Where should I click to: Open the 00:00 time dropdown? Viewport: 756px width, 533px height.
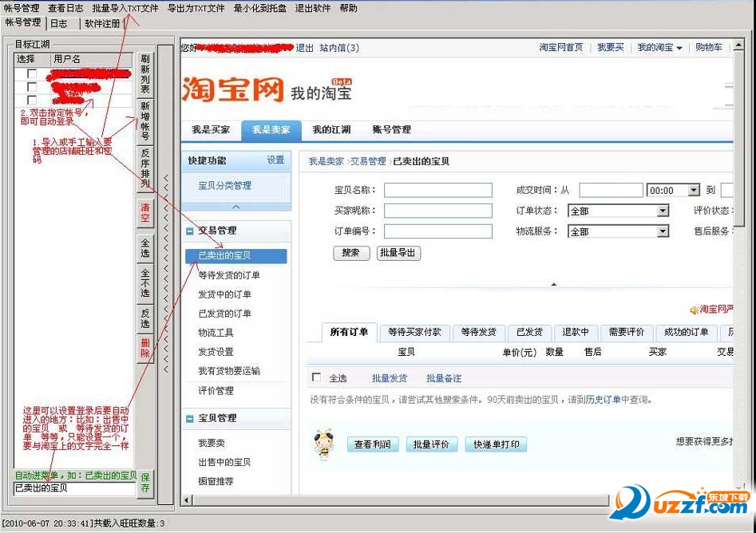pos(694,190)
